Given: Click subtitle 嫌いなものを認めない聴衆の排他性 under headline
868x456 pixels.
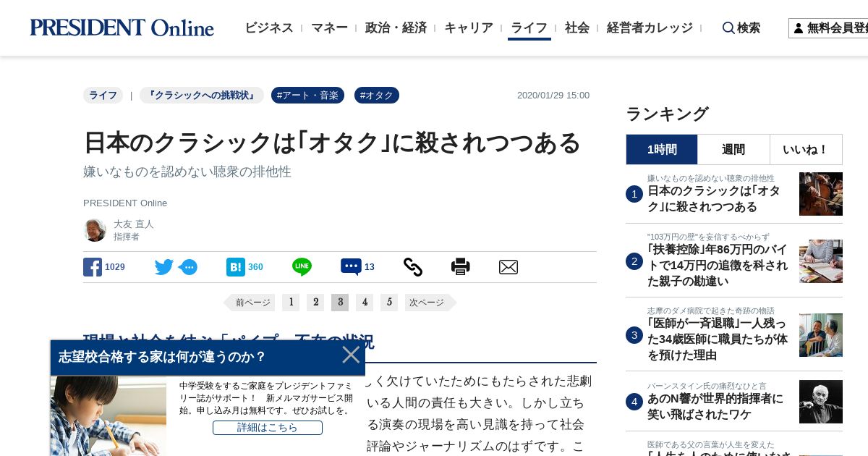Looking at the screenshot, I should click(x=187, y=172).
